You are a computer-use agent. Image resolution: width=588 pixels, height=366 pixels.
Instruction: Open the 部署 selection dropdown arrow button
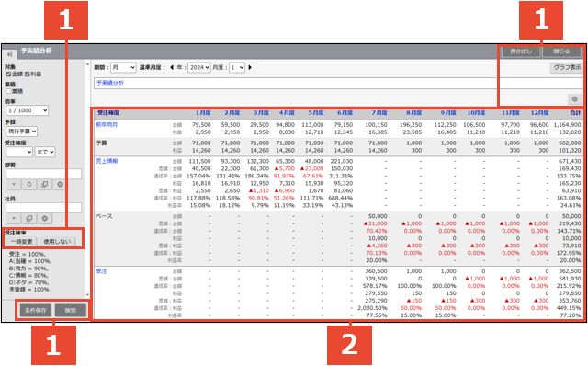tap(14, 184)
